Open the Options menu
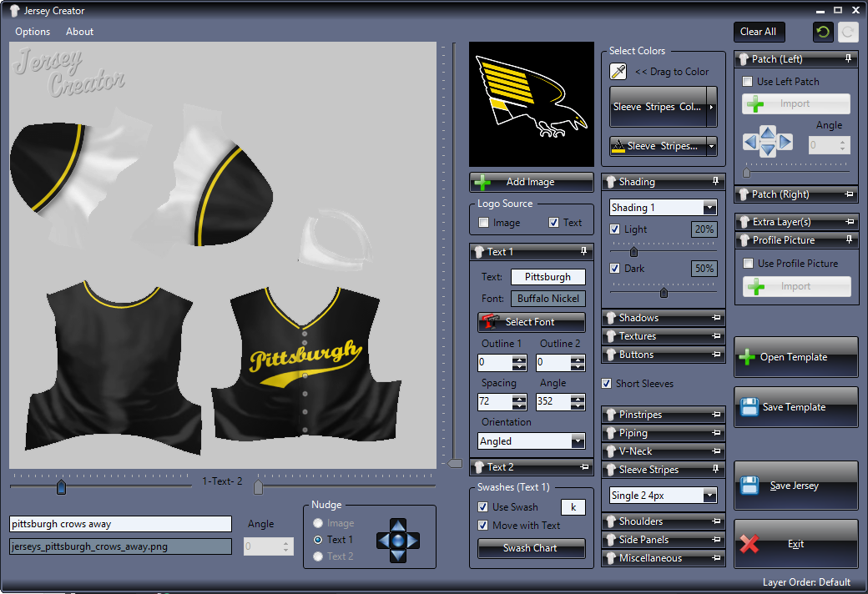This screenshot has height=594, width=868. coord(33,32)
